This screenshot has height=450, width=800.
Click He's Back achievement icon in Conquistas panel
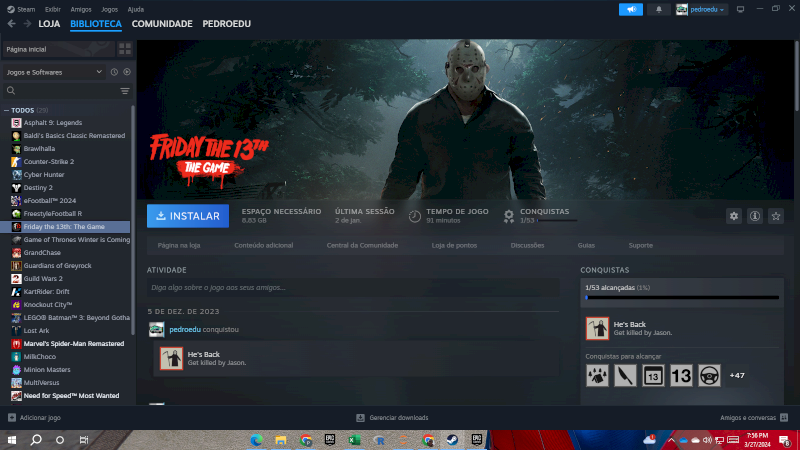click(597, 328)
